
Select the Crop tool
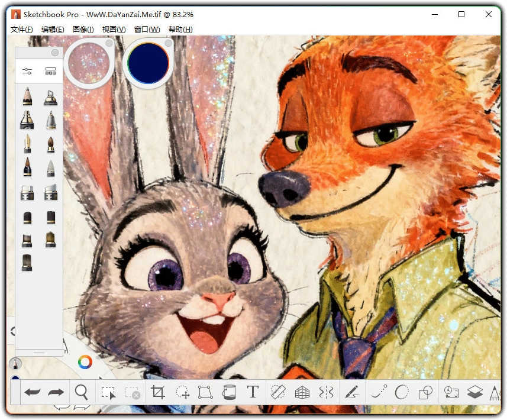(157, 392)
